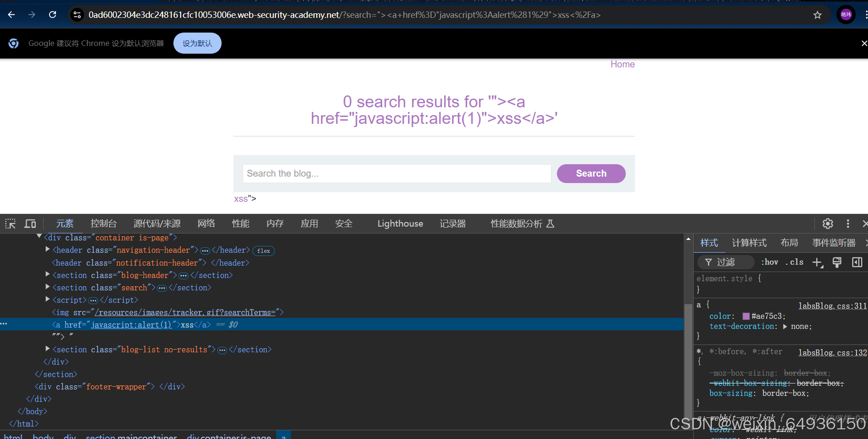
Task: Expand the section blog-header node
Action: pos(47,274)
